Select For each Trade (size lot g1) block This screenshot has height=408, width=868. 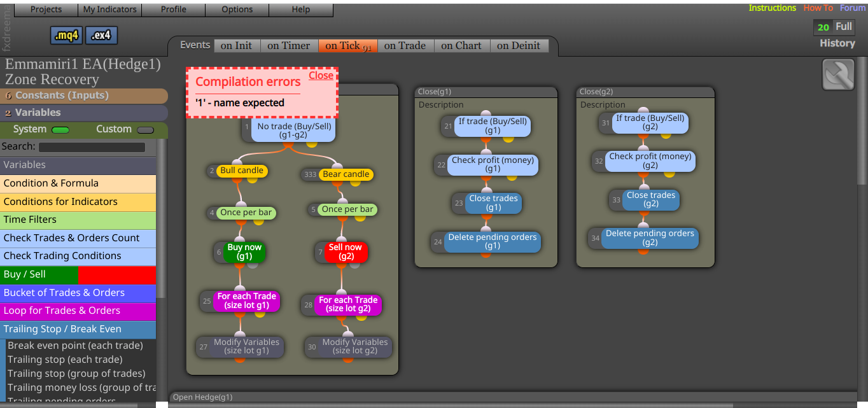[x=246, y=301]
